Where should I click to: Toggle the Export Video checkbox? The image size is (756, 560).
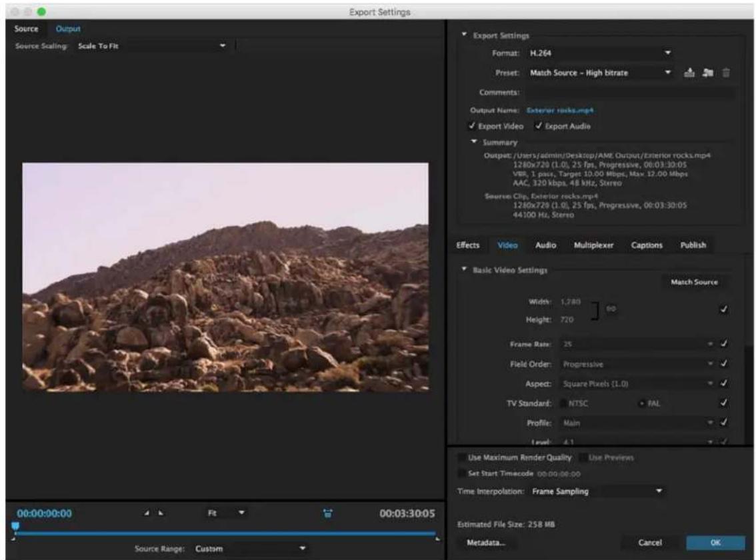[x=472, y=126]
